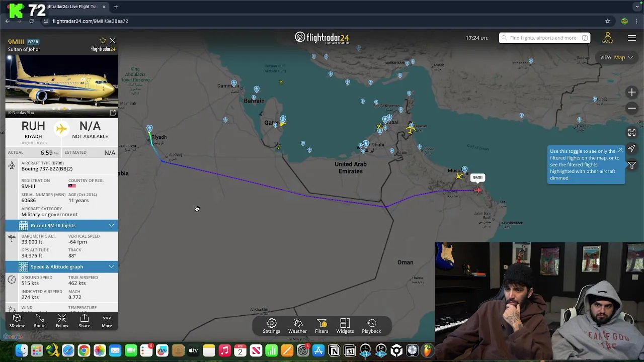Click the RUH origin airport code
Viewport: 644px width, 362px height.
tap(33, 126)
